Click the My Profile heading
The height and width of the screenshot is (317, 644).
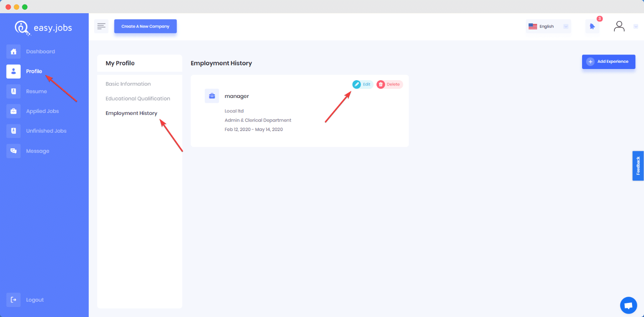(x=120, y=63)
